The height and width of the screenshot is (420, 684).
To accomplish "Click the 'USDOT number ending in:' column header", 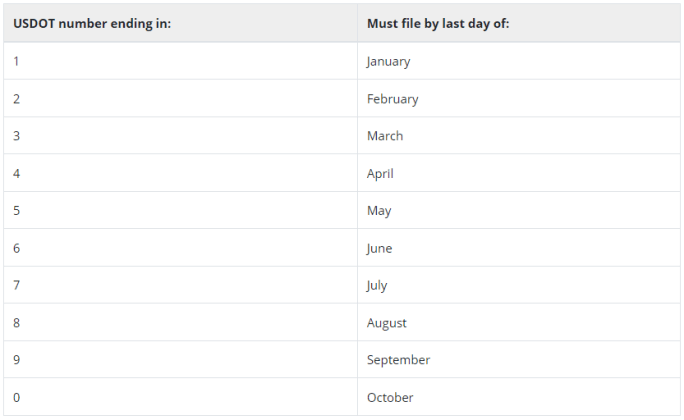I will point(92,23).
